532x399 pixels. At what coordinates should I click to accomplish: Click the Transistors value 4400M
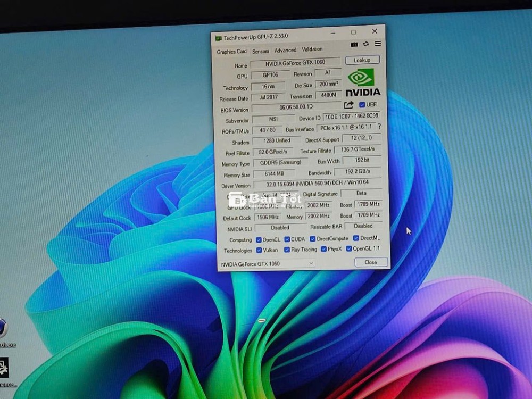[328, 95]
